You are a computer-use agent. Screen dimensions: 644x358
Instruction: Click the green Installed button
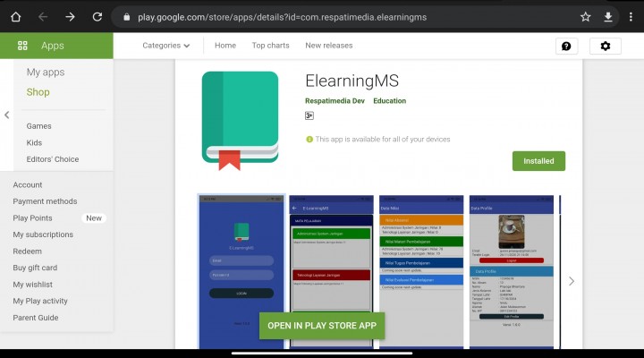coord(538,161)
